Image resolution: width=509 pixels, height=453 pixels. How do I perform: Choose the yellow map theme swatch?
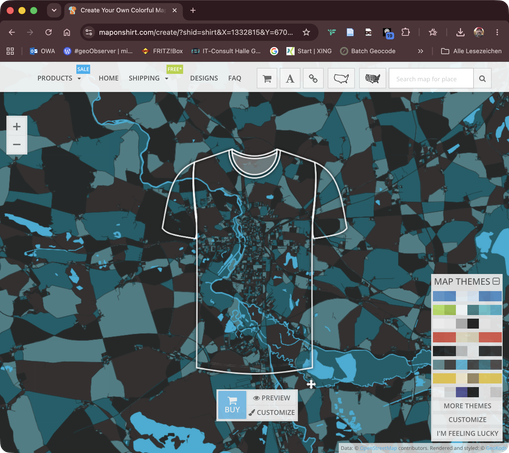click(467, 378)
